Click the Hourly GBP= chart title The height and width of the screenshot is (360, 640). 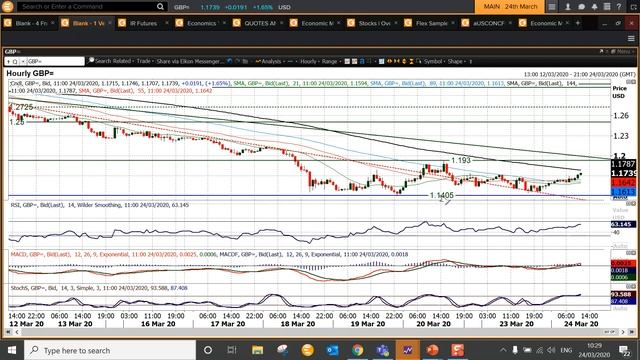click(30, 73)
